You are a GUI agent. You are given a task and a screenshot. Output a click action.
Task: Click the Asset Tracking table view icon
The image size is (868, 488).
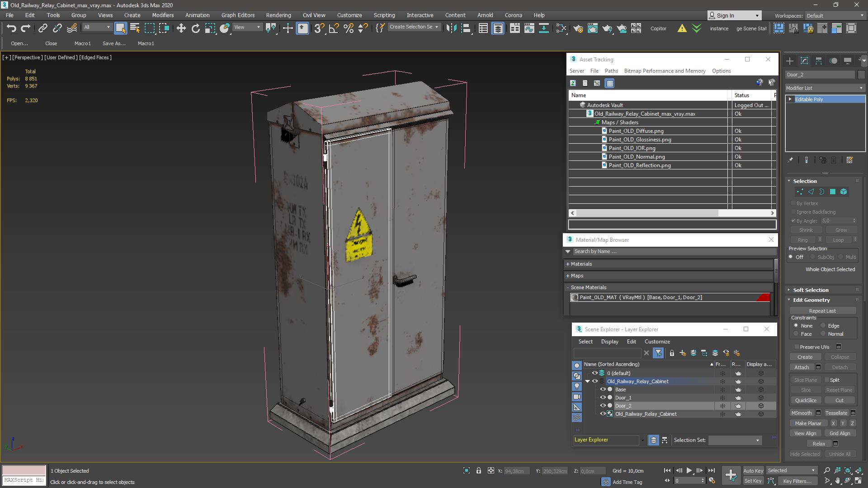pos(609,83)
